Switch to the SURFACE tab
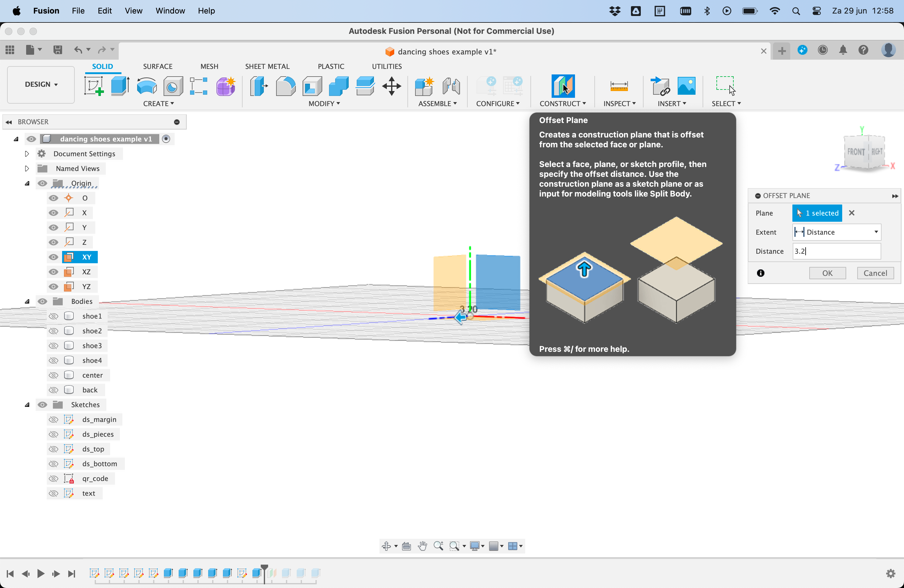Screen dimensions: 904x588 click(x=158, y=66)
